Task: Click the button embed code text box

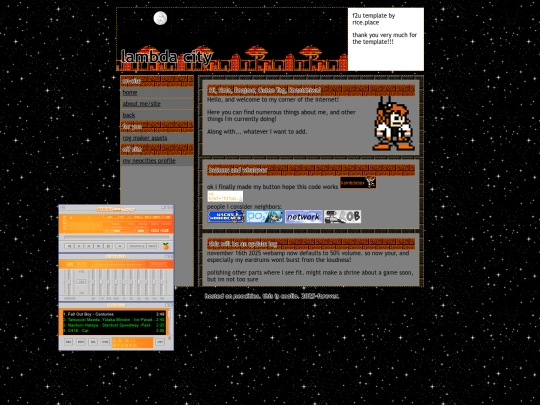Action: (x=225, y=196)
